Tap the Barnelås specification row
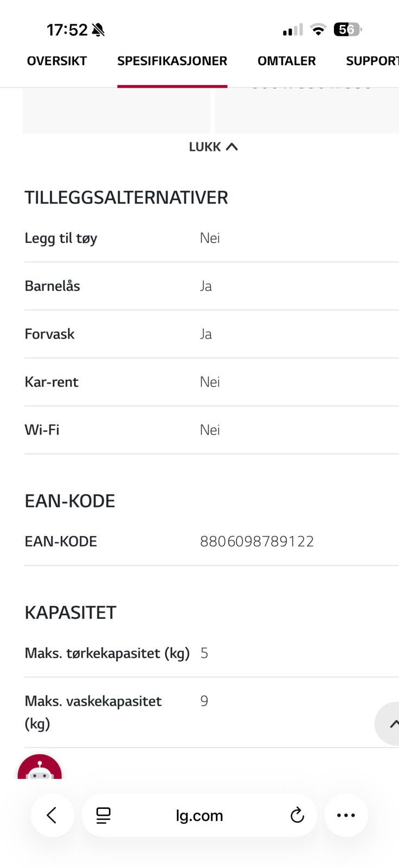The image size is (399, 868). coord(211,286)
